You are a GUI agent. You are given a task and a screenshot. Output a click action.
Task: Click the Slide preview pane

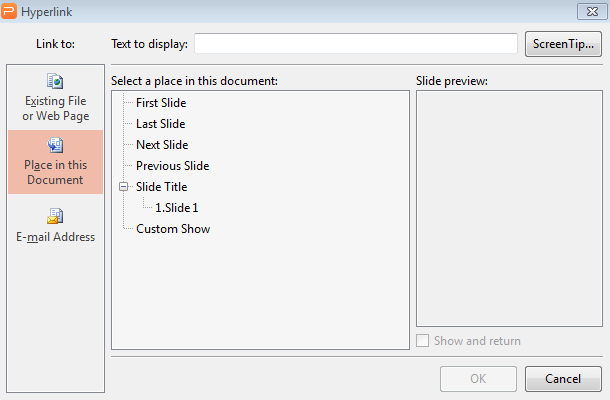tap(508, 208)
